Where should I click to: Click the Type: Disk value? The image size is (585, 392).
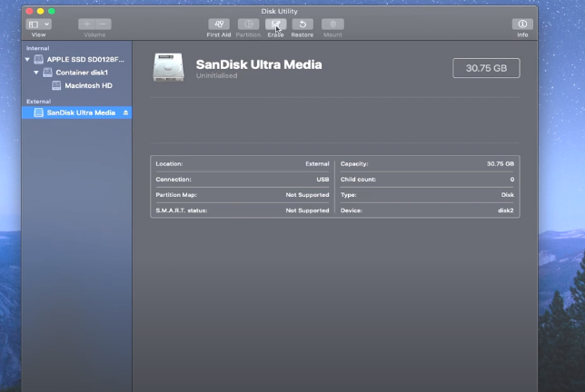coord(508,195)
